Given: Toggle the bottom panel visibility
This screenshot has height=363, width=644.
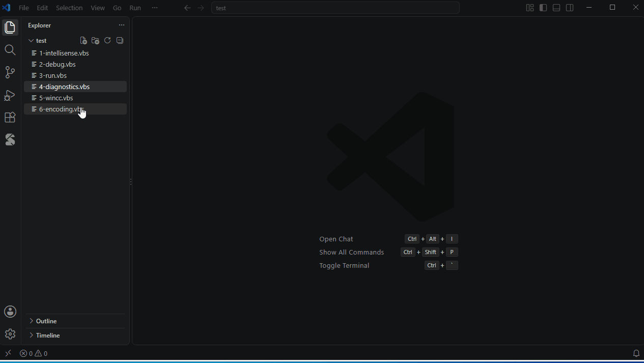Looking at the screenshot, I should coord(556,8).
